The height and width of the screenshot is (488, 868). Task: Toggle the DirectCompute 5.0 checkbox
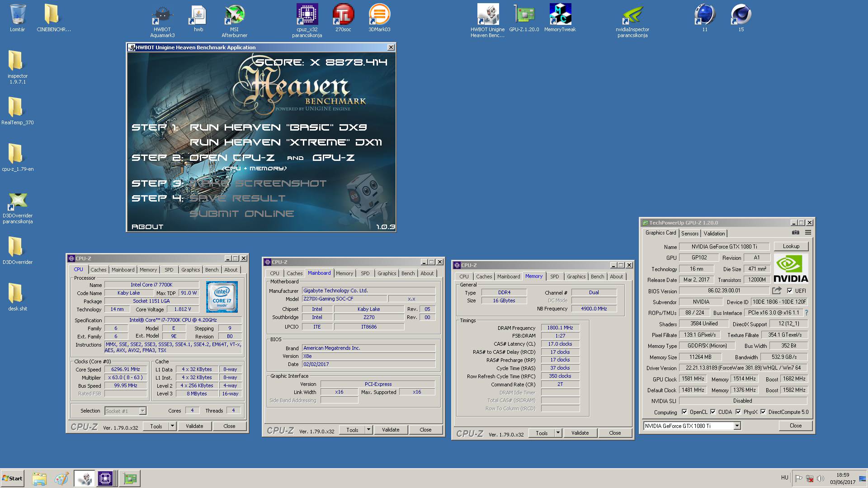763,412
